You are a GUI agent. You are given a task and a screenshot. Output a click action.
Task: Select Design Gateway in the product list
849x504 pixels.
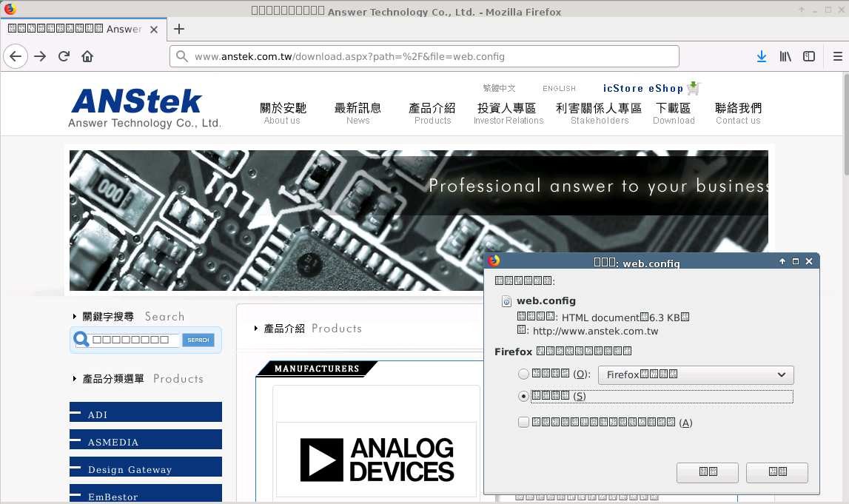click(146, 467)
